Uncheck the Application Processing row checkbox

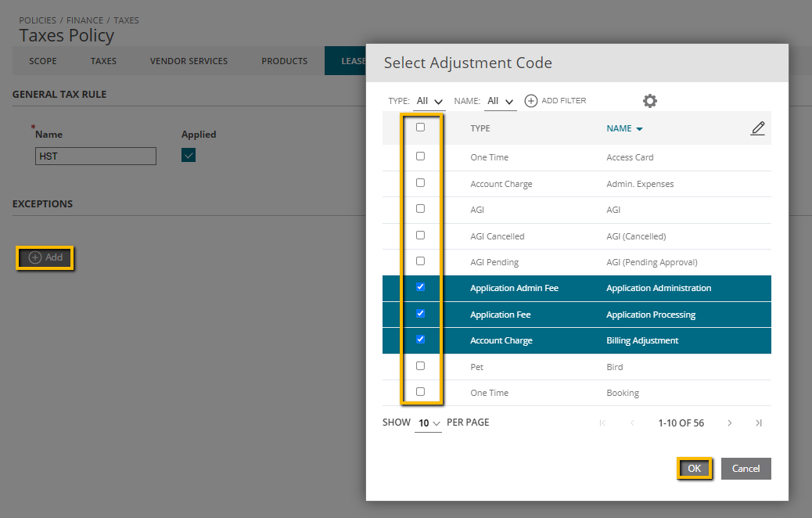(421, 314)
